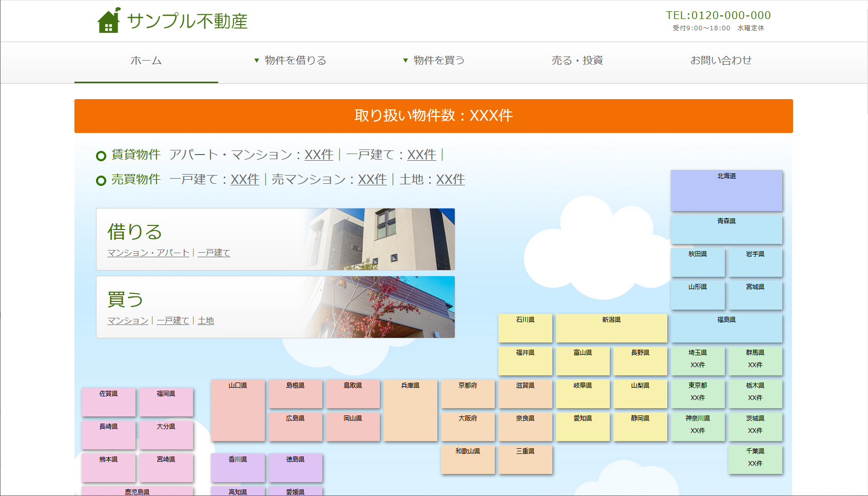Image resolution: width=868 pixels, height=496 pixels.
Task: Select 石川県 tile
Action: pos(525,328)
